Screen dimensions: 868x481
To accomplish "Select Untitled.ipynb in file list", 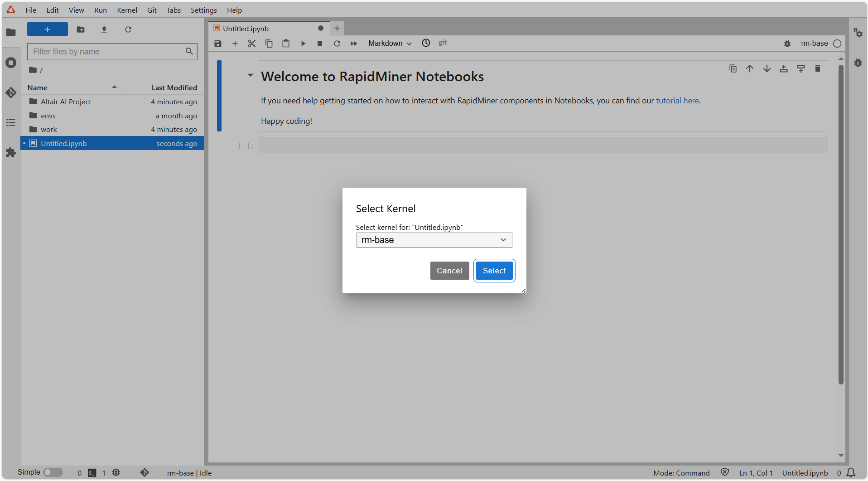I will tap(112, 143).
